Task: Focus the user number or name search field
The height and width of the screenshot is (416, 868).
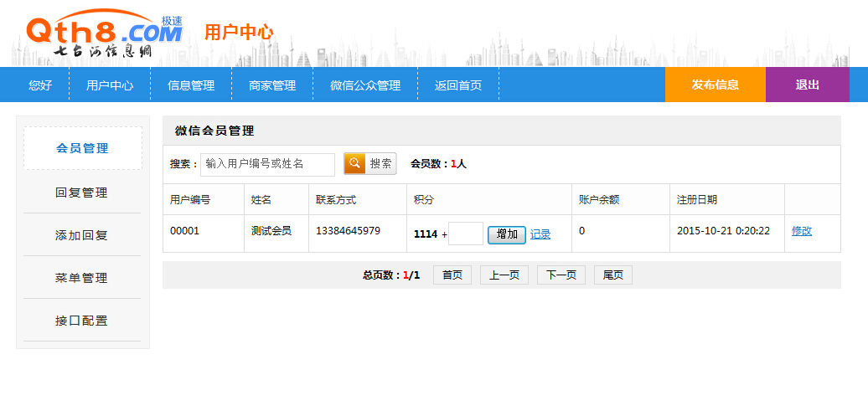Action: pyautogui.click(x=267, y=164)
